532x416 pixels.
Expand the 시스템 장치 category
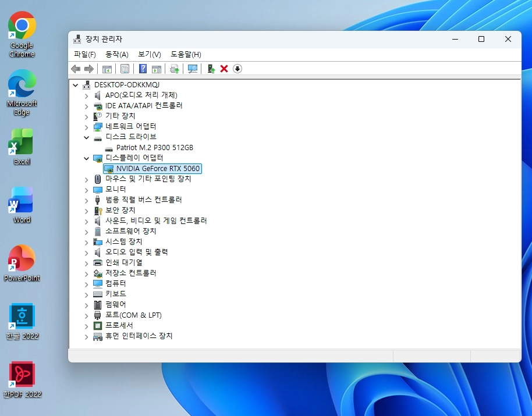pyautogui.click(x=87, y=243)
